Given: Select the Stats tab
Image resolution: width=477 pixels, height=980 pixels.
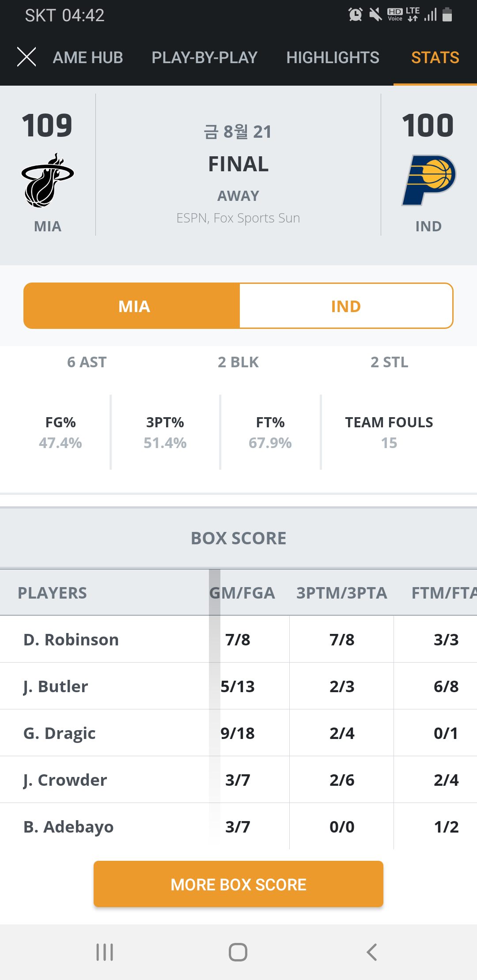Looking at the screenshot, I should pyautogui.click(x=435, y=58).
